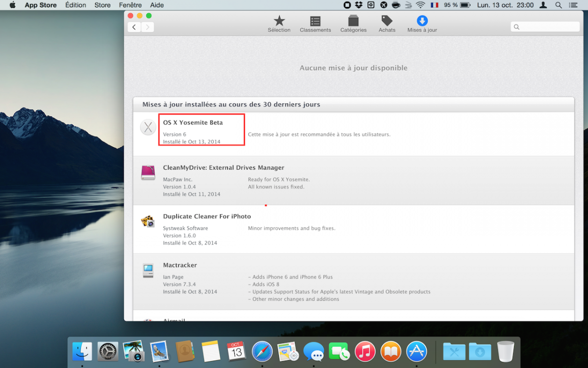Open FaceTime from the Dock

click(x=339, y=351)
